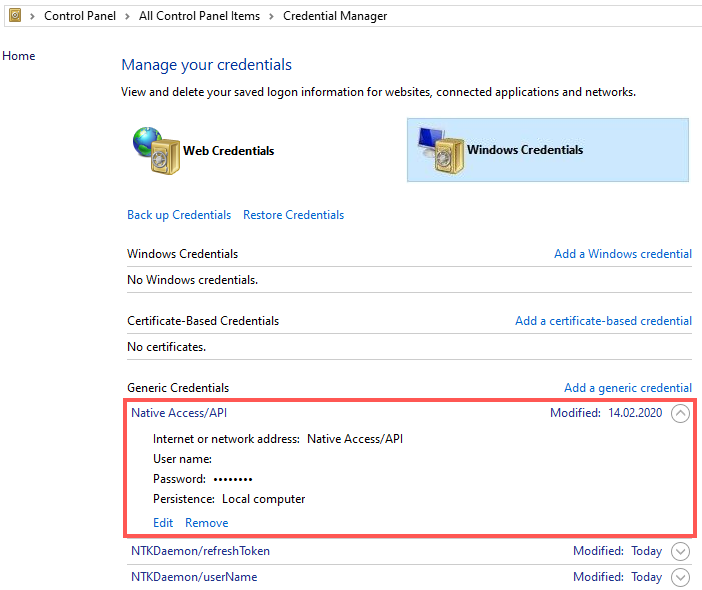
Task: Click Internet or network address value
Action: point(355,439)
